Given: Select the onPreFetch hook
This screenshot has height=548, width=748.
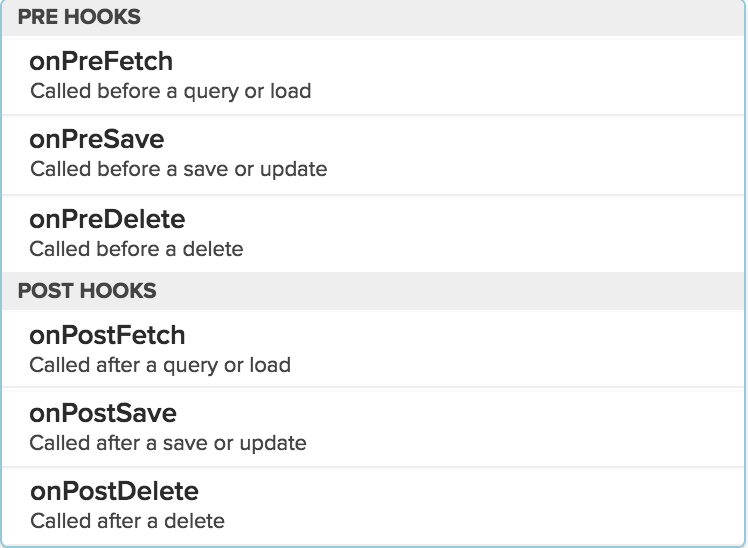Looking at the screenshot, I should coord(101,62).
